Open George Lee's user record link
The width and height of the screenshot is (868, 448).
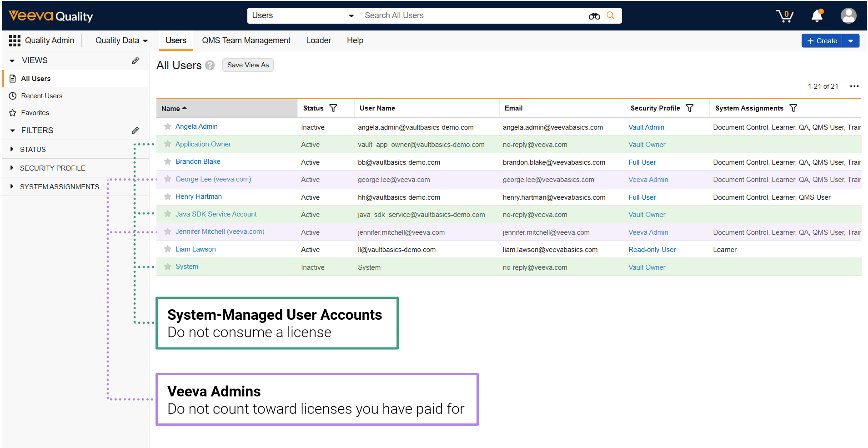213,179
